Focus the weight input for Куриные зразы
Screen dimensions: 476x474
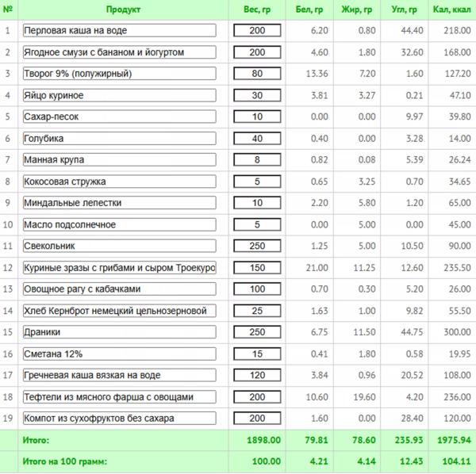tap(257, 267)
